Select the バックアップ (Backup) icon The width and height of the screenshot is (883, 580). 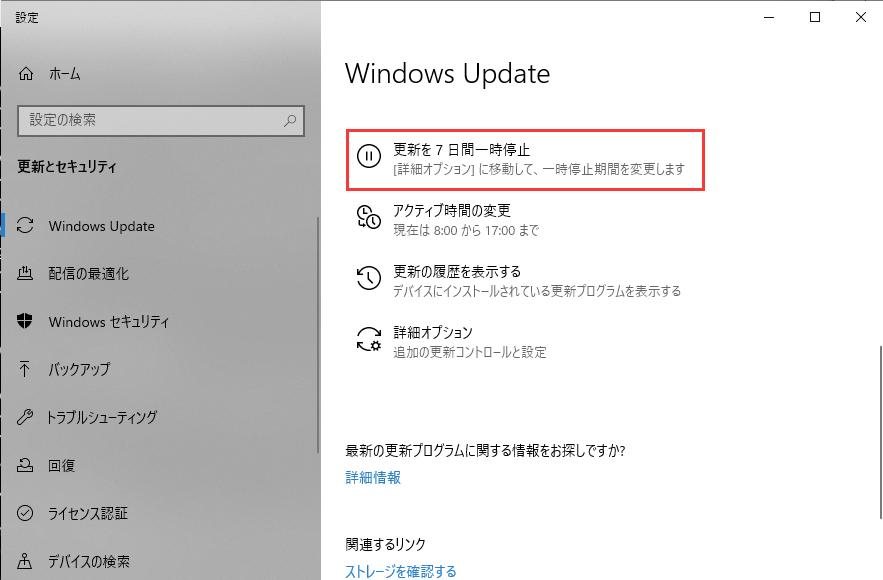click(x=25, y=370)
